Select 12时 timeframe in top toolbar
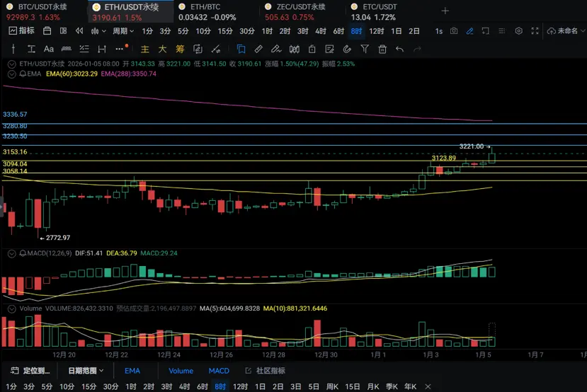The image size is (587, 392). [x=376, y=31]
